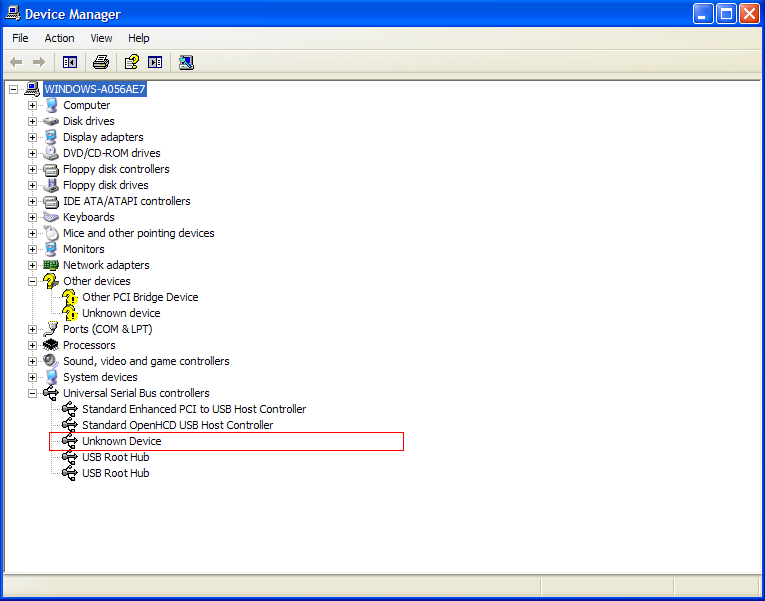Toggle the console tree toolbar icon
Image resolution: width=765 pixels, height=601 pixels.
click(x=70, y=62)
